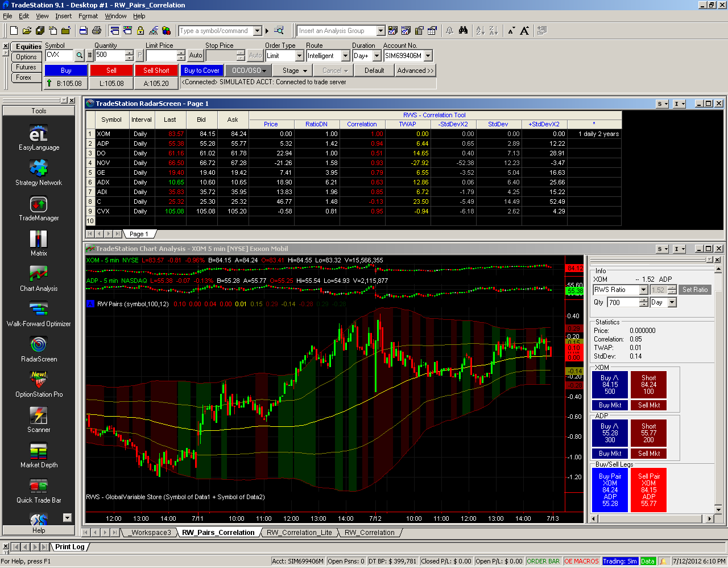Click symbol lookup magnifier next to CVX
Screen dimensions: 728x568
(80, 55)
